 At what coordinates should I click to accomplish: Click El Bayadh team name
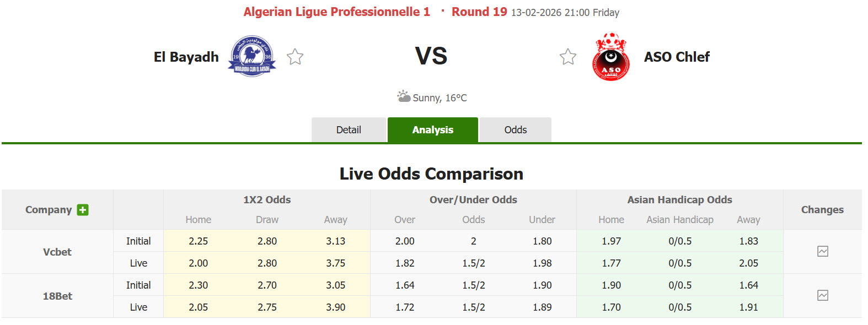(186, 57)
